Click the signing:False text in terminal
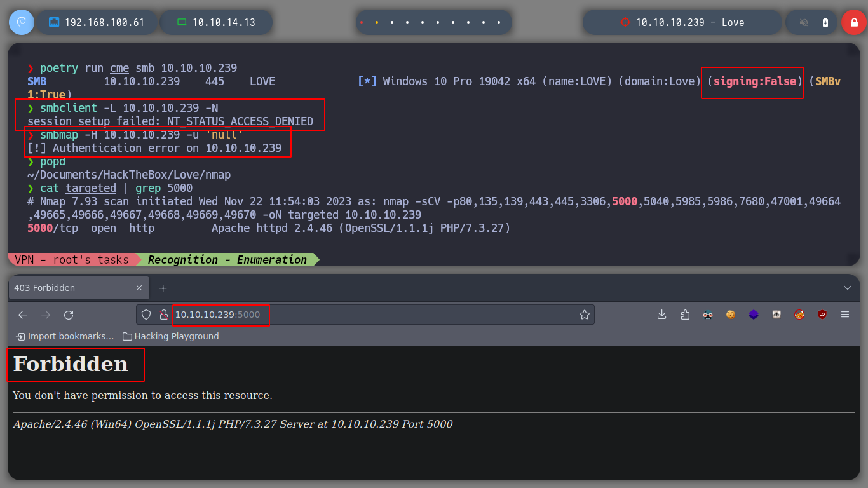 (x=755, y=81)
